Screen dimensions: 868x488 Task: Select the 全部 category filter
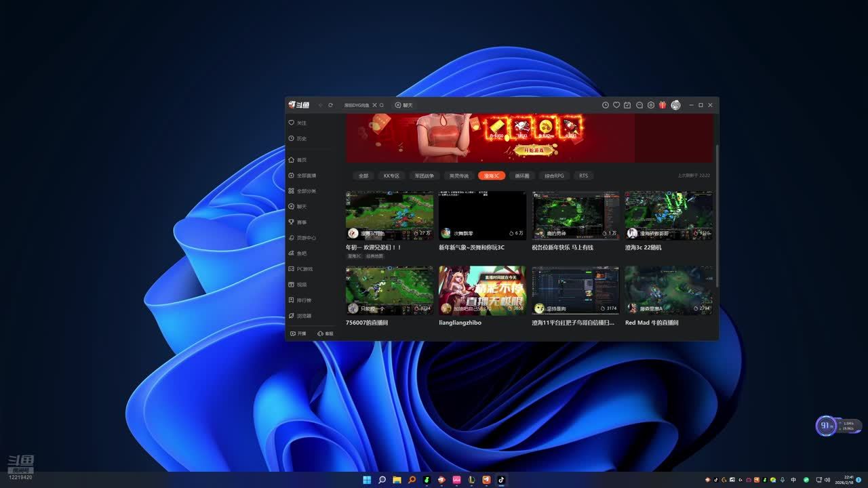[x=363, y=176]
